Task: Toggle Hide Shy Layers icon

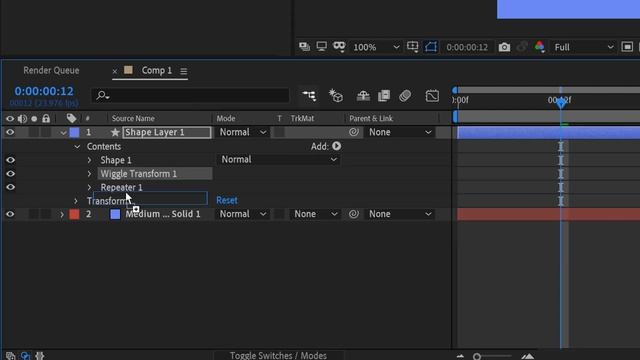Action: [x=363, y=96]
